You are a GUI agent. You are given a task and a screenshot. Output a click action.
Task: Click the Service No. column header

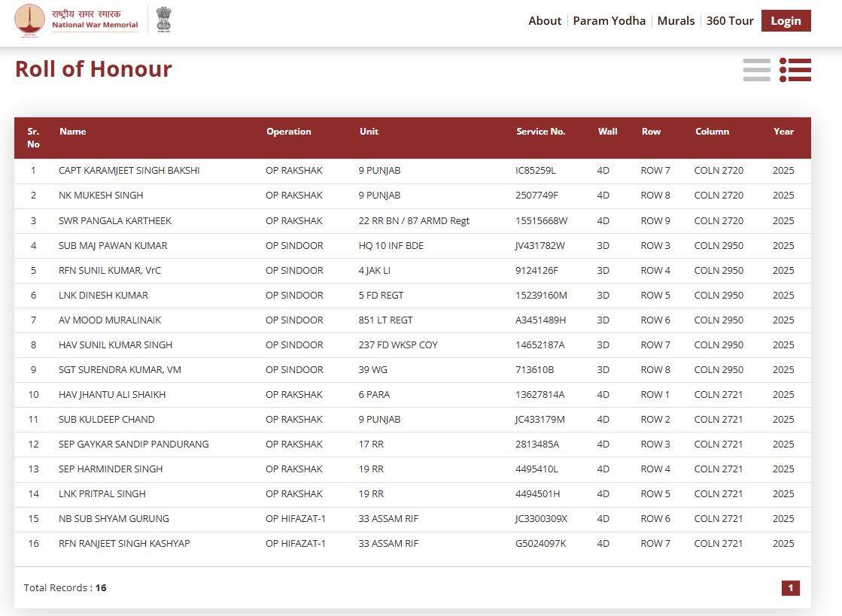(x=541, y=132)
